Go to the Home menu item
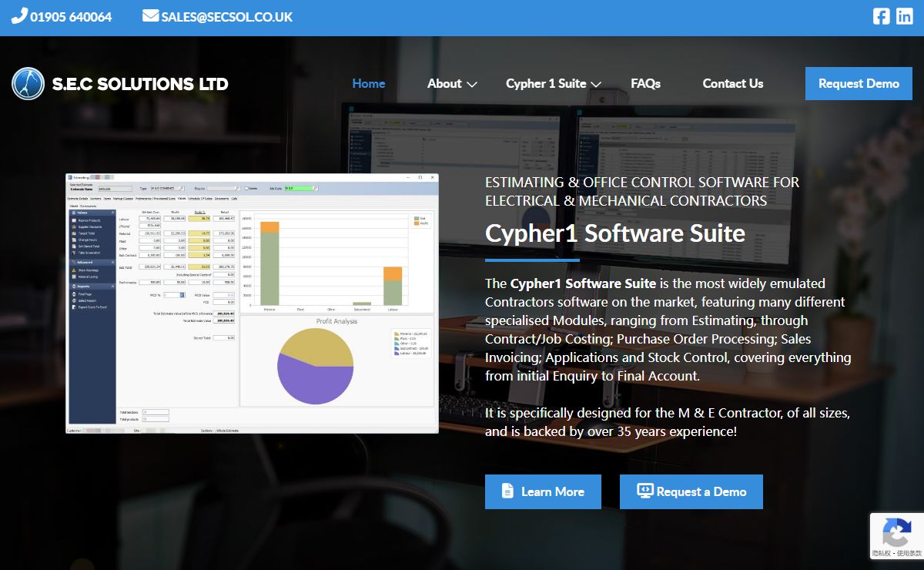This screenshot has width=924, height=570. point(369,83)
